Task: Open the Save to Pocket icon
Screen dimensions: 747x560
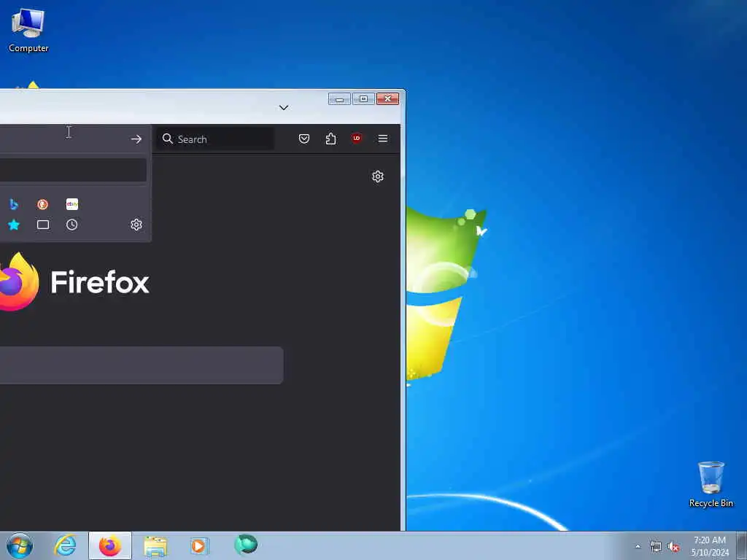Action: point(304,139)
